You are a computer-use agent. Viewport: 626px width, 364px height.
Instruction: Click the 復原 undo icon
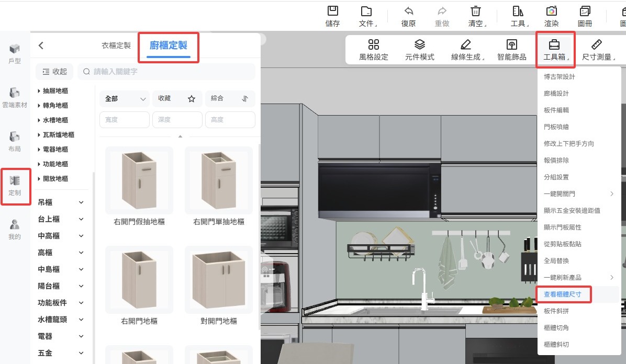point(408,12)
